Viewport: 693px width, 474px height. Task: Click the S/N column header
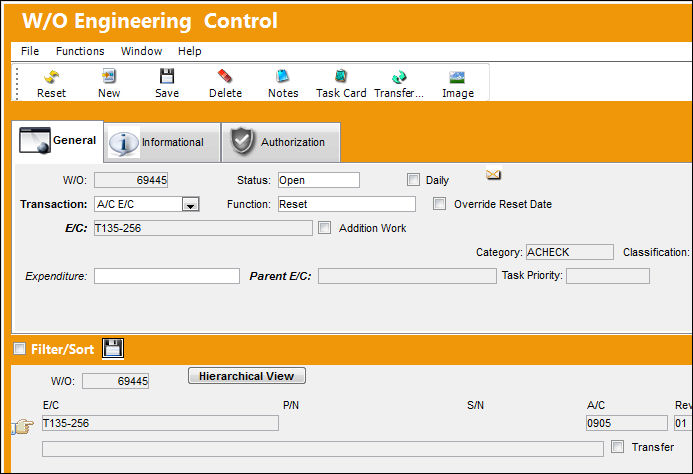tap(476, 405)
